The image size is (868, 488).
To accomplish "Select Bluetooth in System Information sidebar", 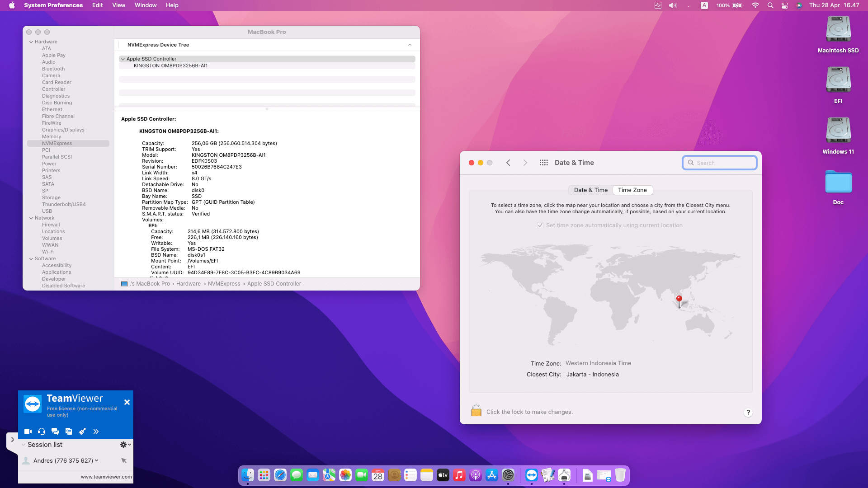I will click(53, 69).
